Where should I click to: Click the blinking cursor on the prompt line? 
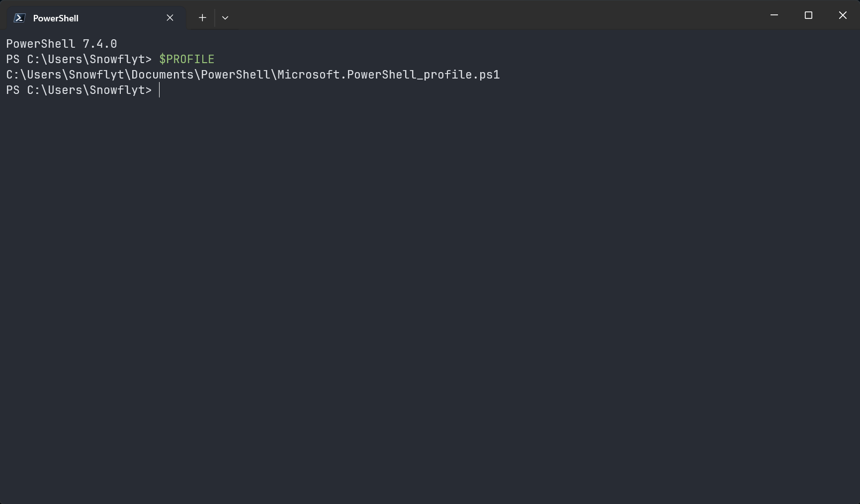[160, 90]
